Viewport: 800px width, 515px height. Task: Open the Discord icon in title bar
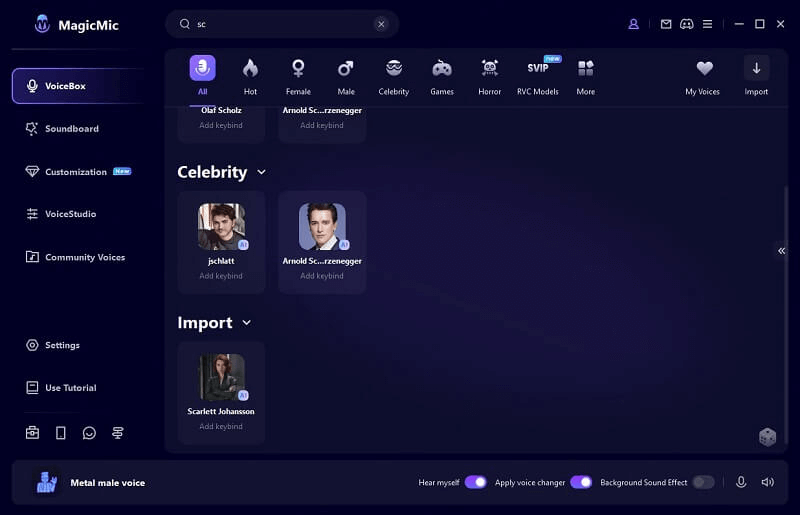686,24
